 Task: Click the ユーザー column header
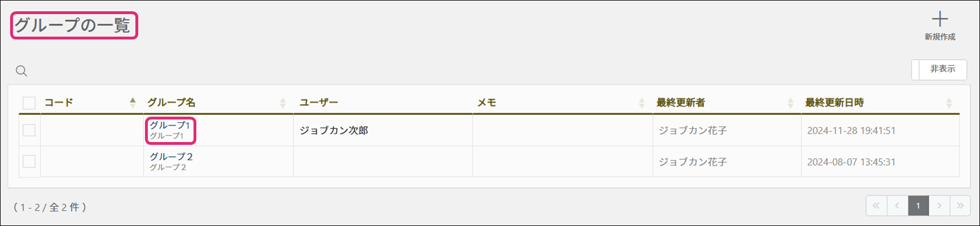(319, 103)
